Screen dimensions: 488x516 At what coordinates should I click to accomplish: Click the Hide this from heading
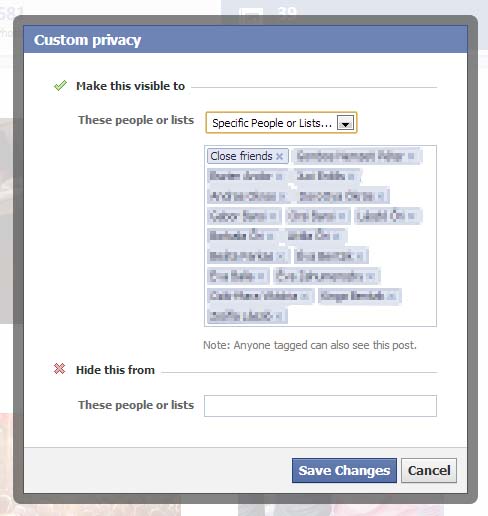(115, 370)
